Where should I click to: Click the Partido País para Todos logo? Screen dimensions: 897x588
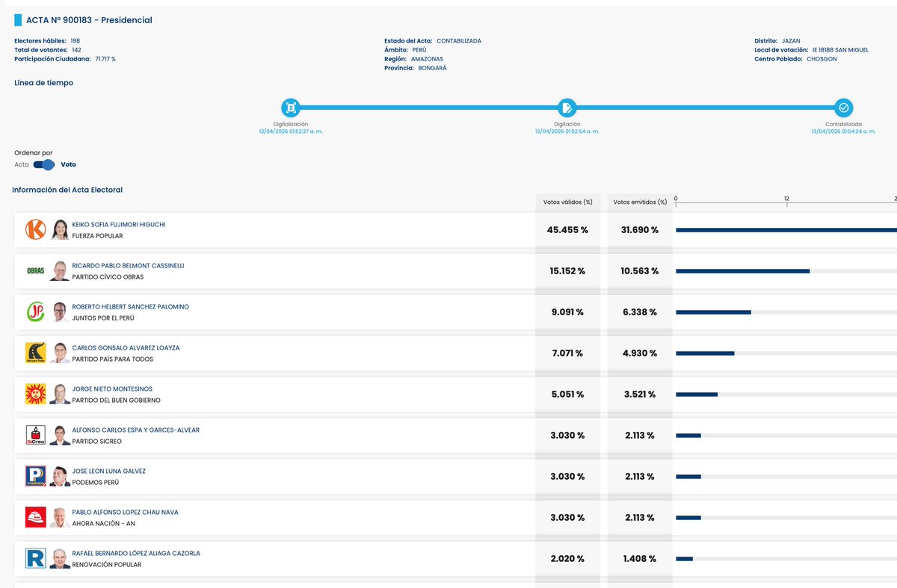click(35, 353)
